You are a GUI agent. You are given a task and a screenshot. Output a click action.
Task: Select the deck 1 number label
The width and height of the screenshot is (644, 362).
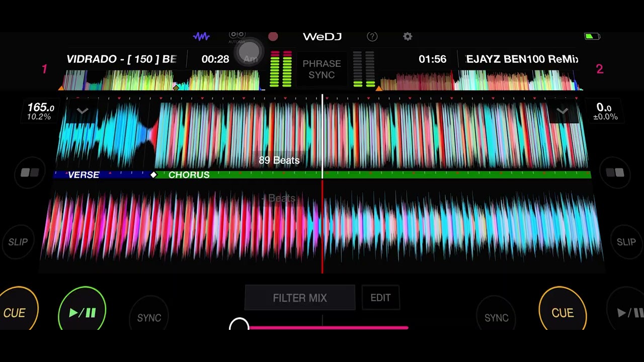coord(44,69)
